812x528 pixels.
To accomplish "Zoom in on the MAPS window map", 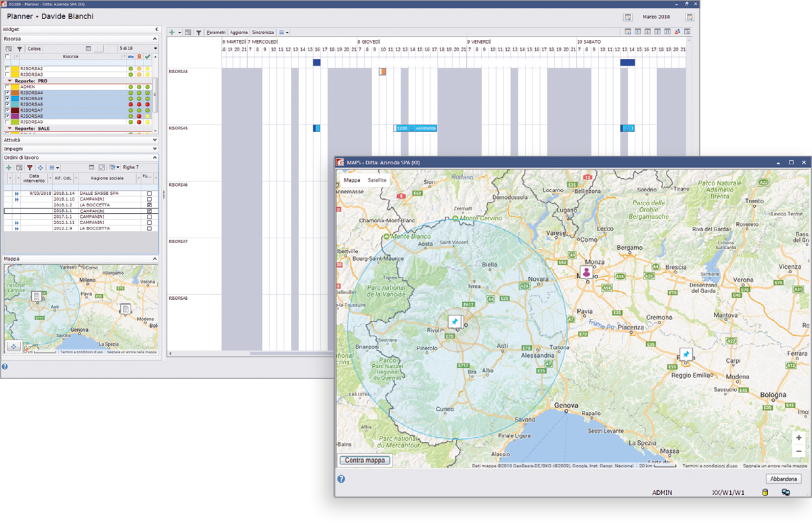I will pos(798,438).
